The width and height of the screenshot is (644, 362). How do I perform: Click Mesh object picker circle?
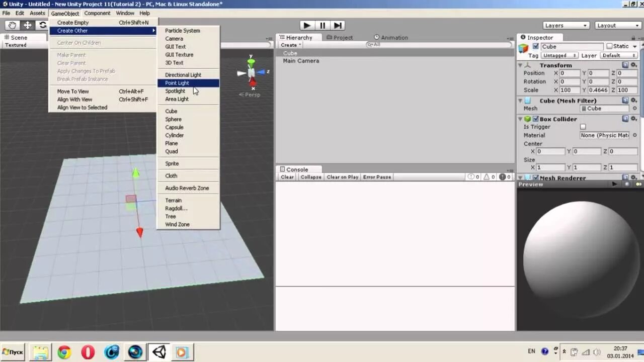point(634,109)
